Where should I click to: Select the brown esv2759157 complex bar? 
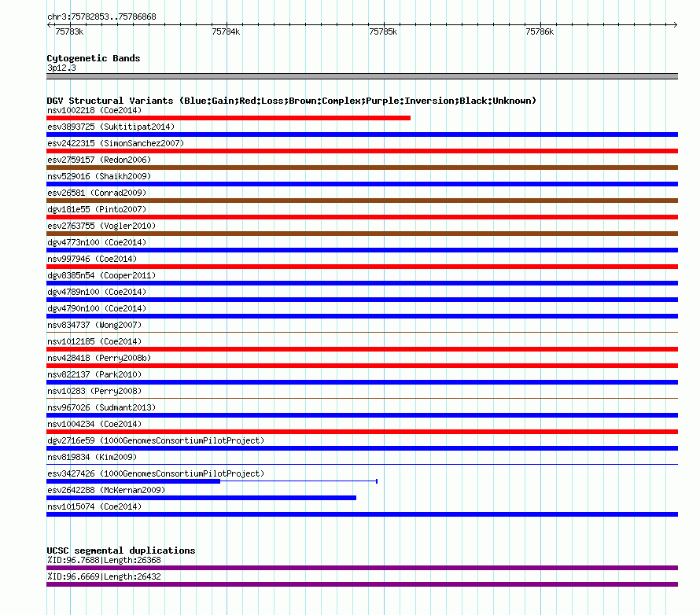click(x=362, y=168)
